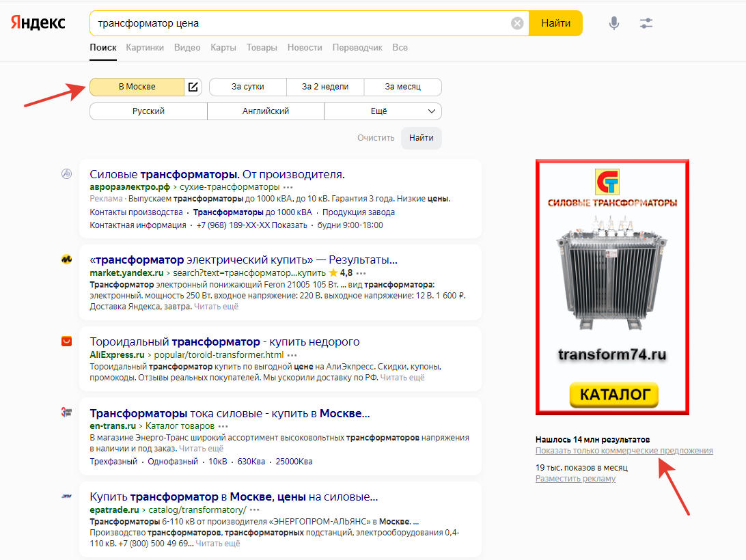Click Контактная информация link
The image size is (746, 560).
138,225
